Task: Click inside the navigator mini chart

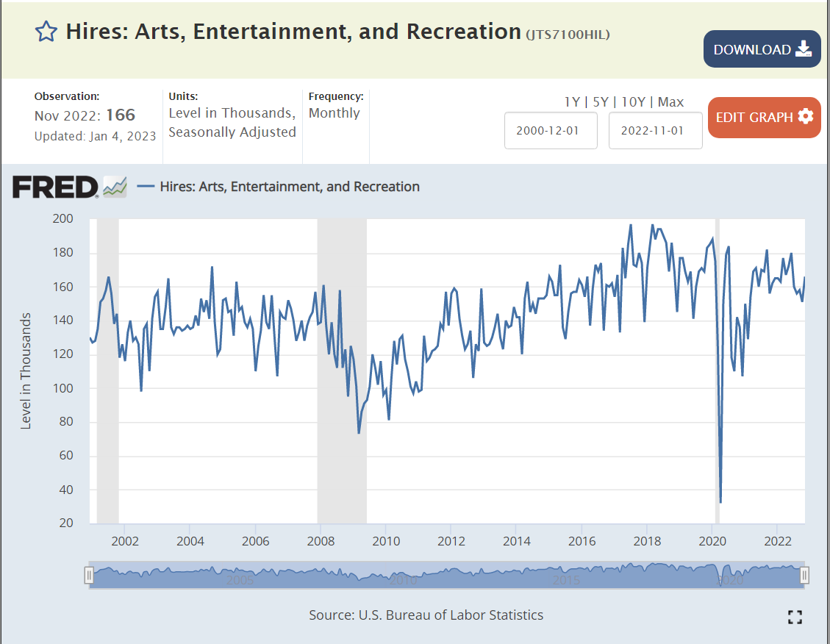Action: [x=441, y=576]
